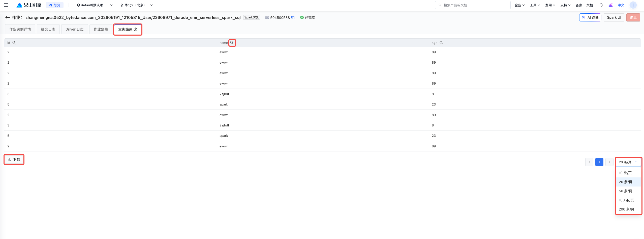Screen dimensions: 644x239
Task: Go to the next results page
Action: [609, 162]
